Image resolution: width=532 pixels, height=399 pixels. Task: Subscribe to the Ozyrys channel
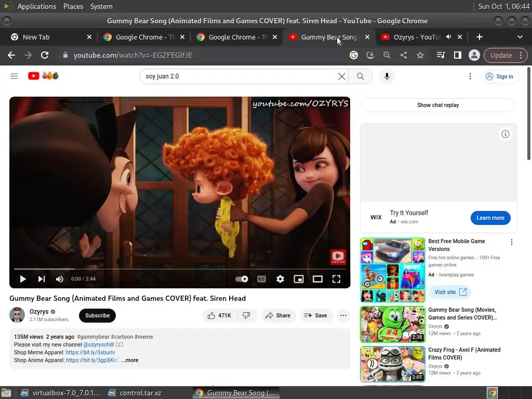tap(97, 315)
